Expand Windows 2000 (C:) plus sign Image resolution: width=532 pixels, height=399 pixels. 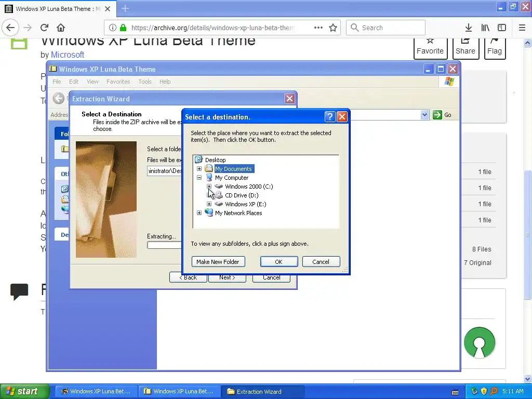pos(209,187)
